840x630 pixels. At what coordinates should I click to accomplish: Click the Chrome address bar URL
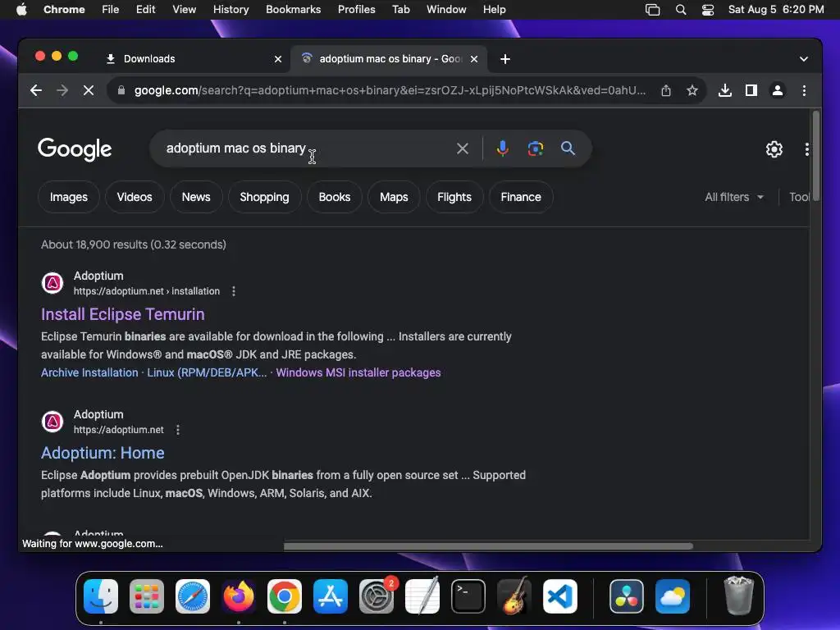(x=390, y=90)
